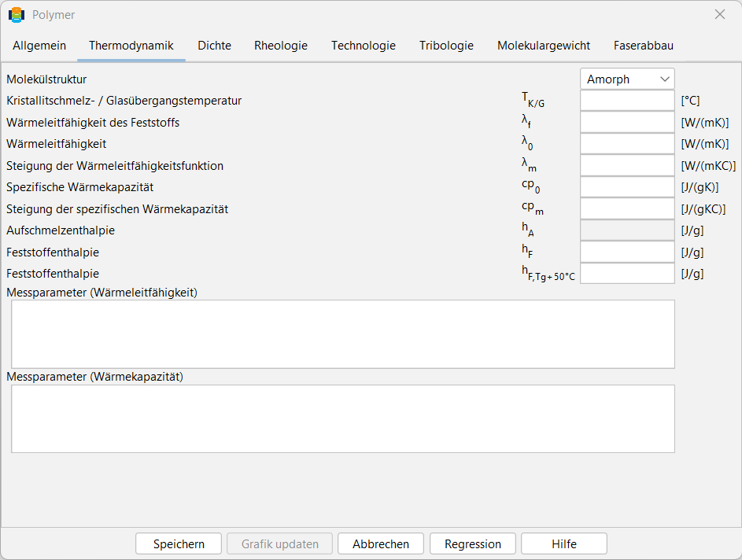Switch to the Allgemein tab

click(39, 46)
